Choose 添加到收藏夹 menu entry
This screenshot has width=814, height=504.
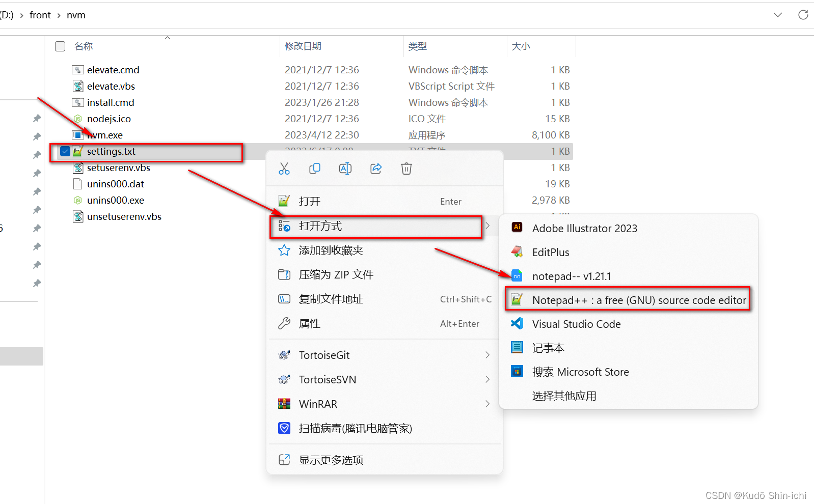[x=385, y=250]
